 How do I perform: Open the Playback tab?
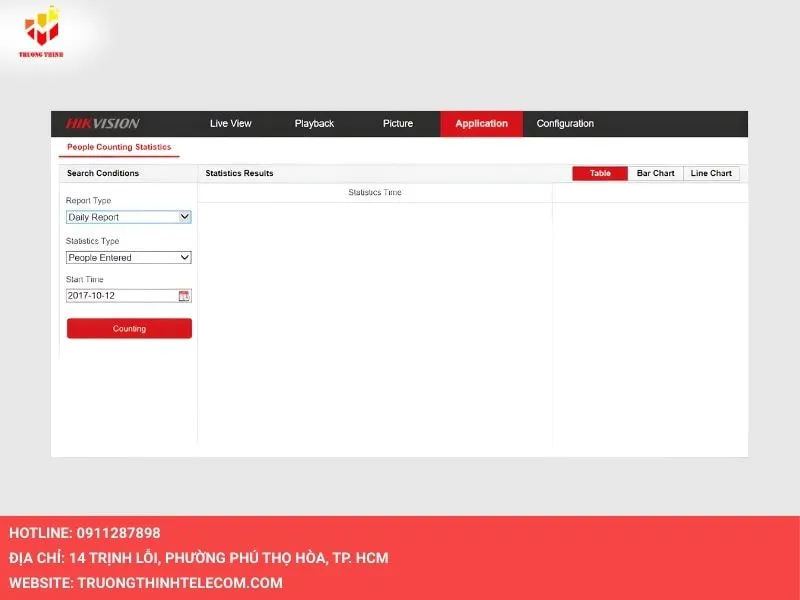[314, 124]
